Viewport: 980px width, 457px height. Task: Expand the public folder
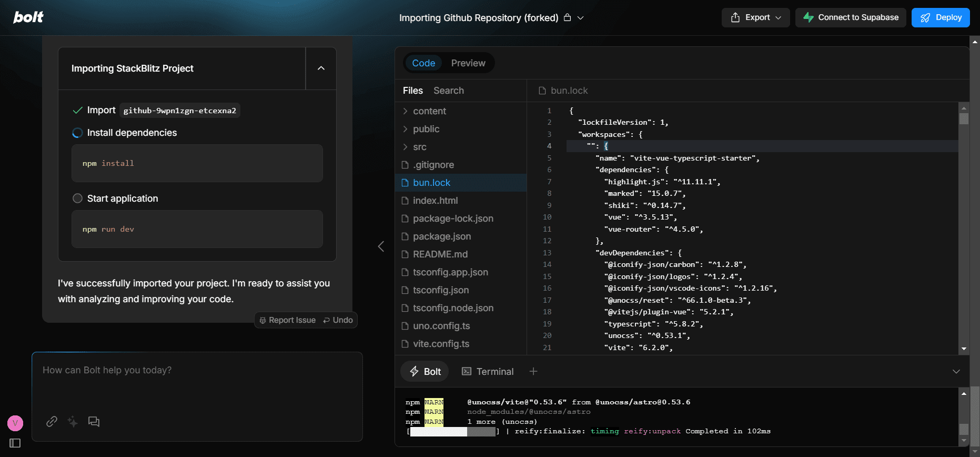461,129
